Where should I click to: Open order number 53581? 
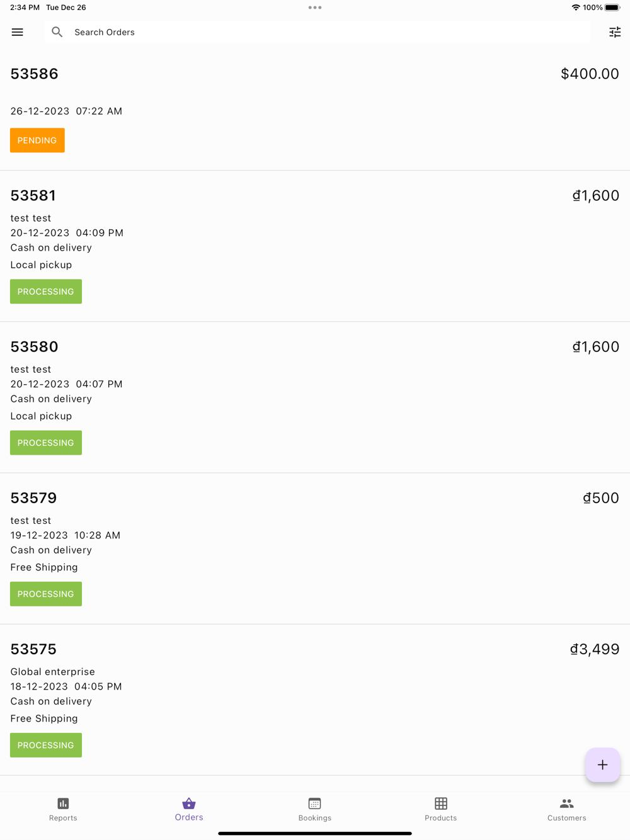pos(33,195)
